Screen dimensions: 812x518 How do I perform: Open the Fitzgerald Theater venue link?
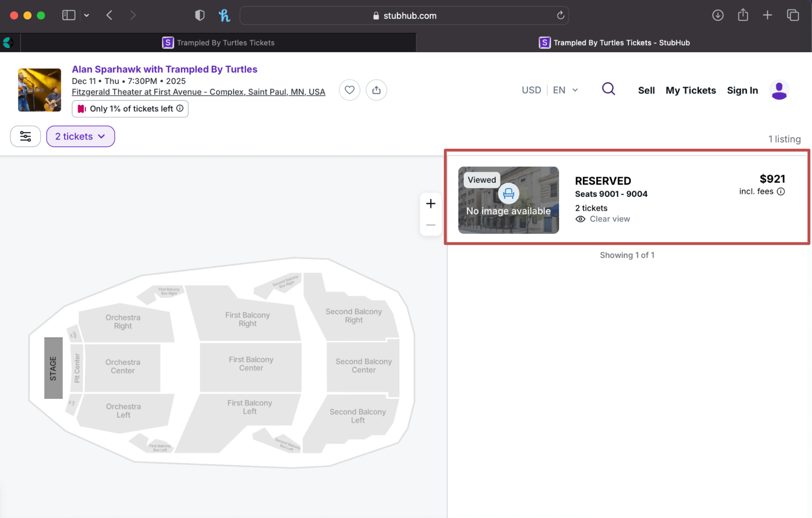click(x=198, y=92)
